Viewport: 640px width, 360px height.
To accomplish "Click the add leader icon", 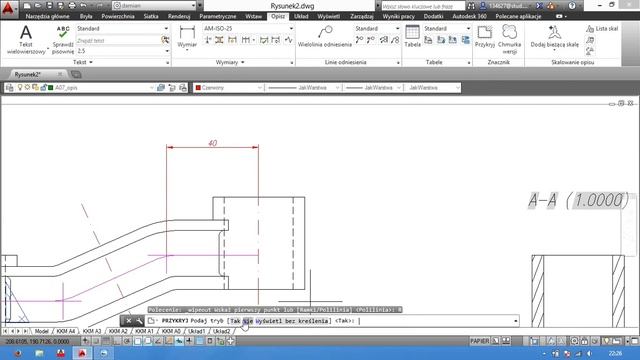I will tap(360, 40).
